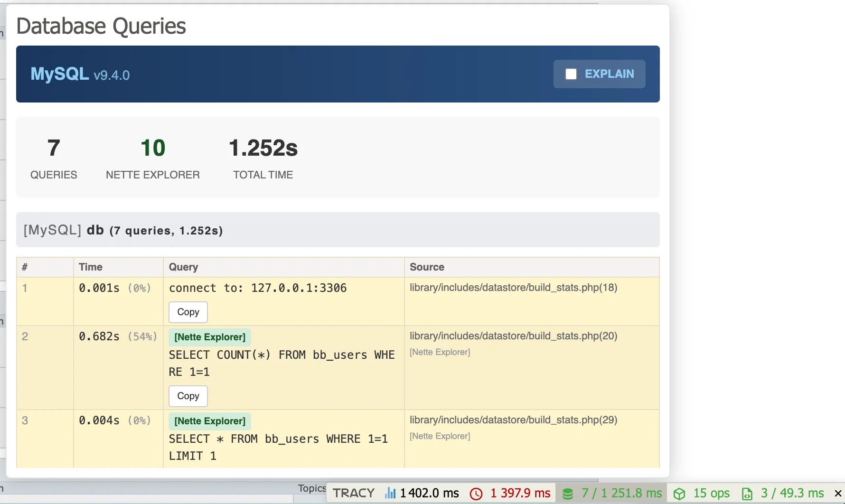The width and height of the screenshot is (845, 504).
Task: Click the gray [Nette Explorer] source note in row 3
Action: (x=440, y=436)
